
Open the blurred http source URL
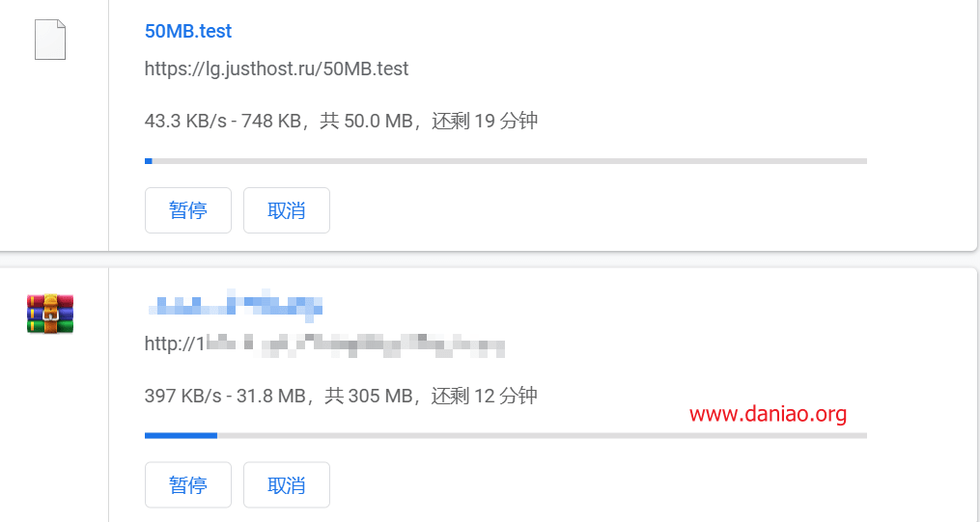pos(324,344)
